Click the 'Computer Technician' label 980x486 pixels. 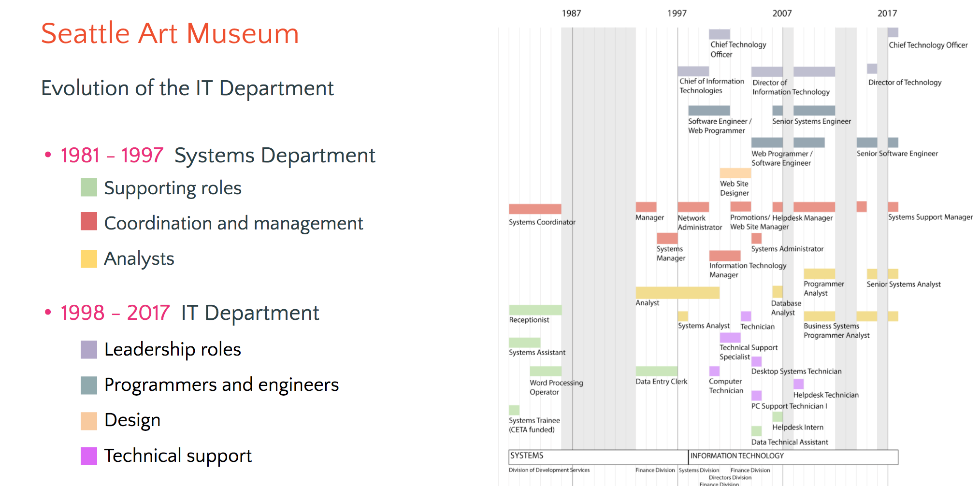click(726, 386)
